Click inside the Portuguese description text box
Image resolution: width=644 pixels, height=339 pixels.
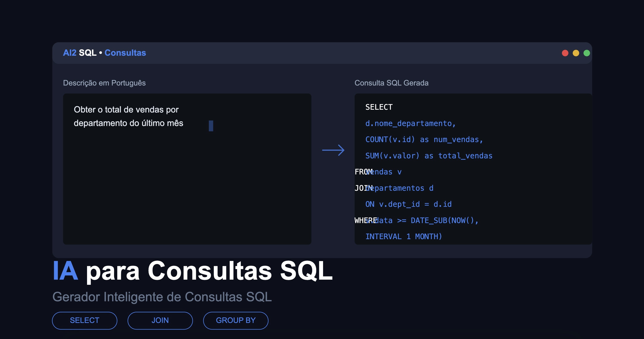(x=187, y=169)
